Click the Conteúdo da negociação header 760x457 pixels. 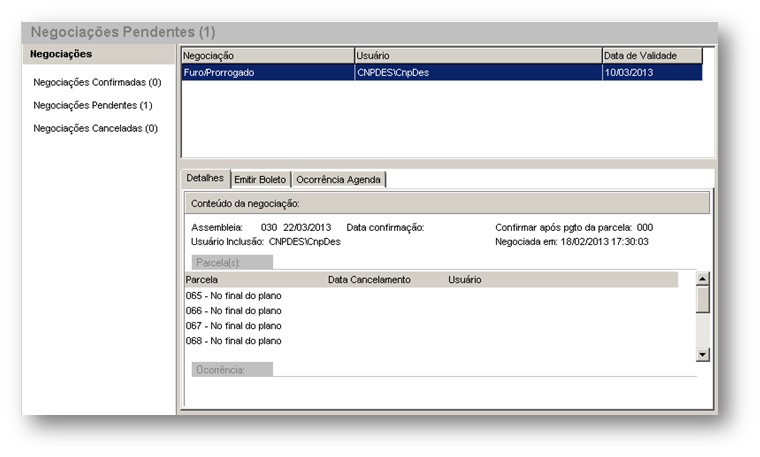(447, 203)
